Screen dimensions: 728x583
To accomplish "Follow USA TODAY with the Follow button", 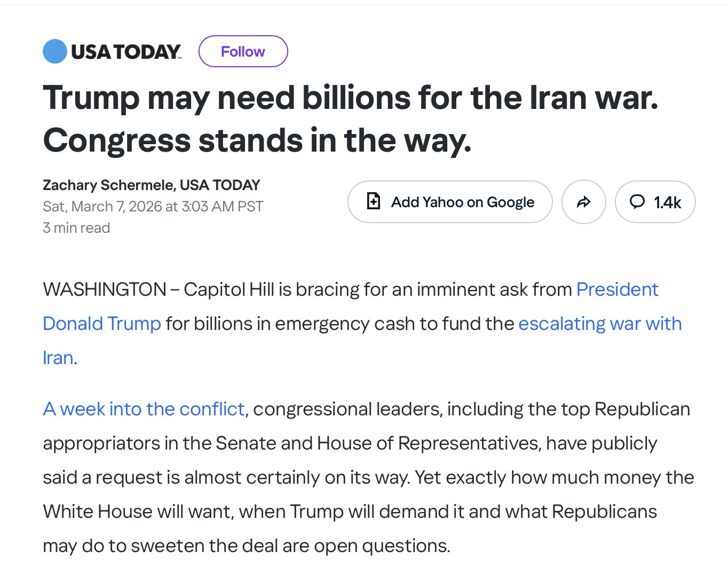I will pyautogui.click(x=243, y=51).
